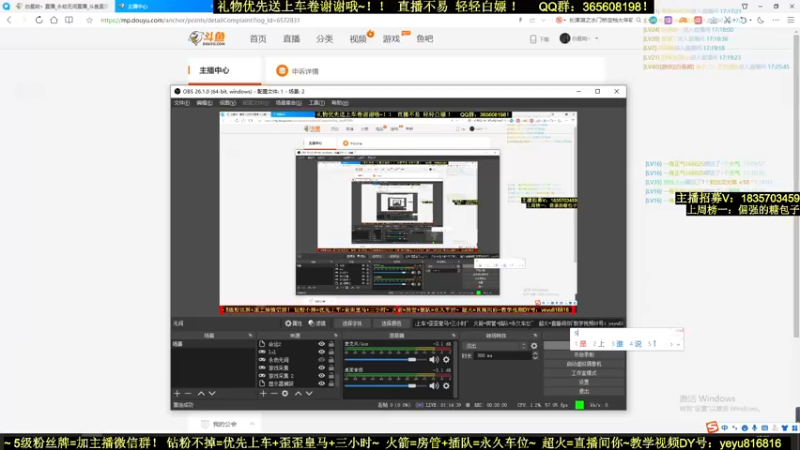Click 启动虚拟摄像机 button
The image size is (800, 450).
[584, 364]
